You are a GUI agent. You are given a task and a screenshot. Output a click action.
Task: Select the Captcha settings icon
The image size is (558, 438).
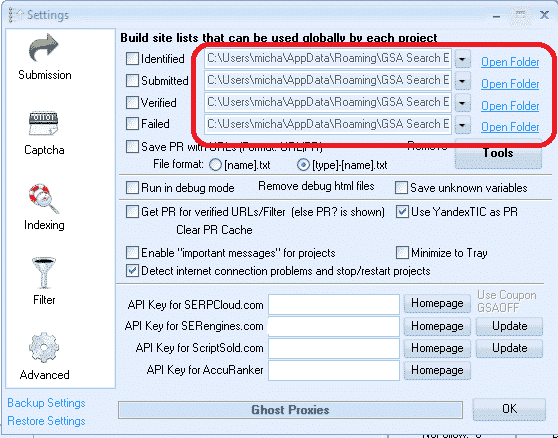pyautogui.click(x=43, y=123)
